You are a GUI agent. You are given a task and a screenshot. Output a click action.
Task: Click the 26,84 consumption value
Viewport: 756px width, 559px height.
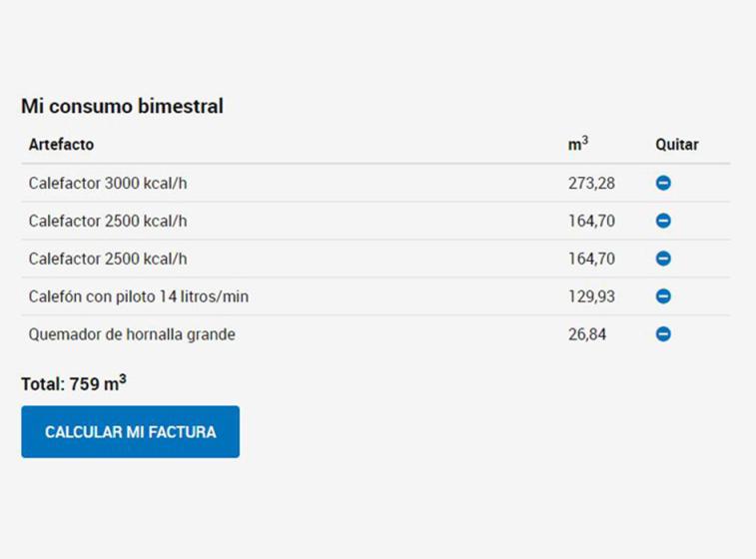[x=587, y=334]
